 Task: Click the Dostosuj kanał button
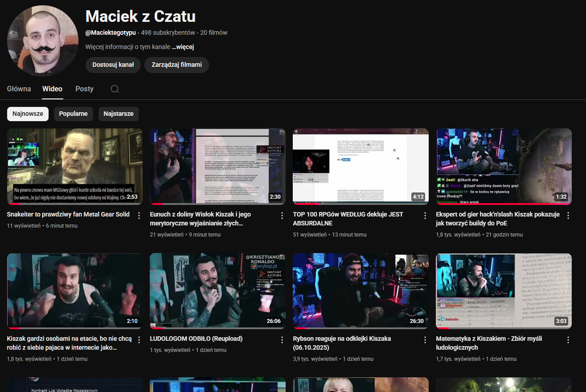pyautogui.click(x=113, y=65)
